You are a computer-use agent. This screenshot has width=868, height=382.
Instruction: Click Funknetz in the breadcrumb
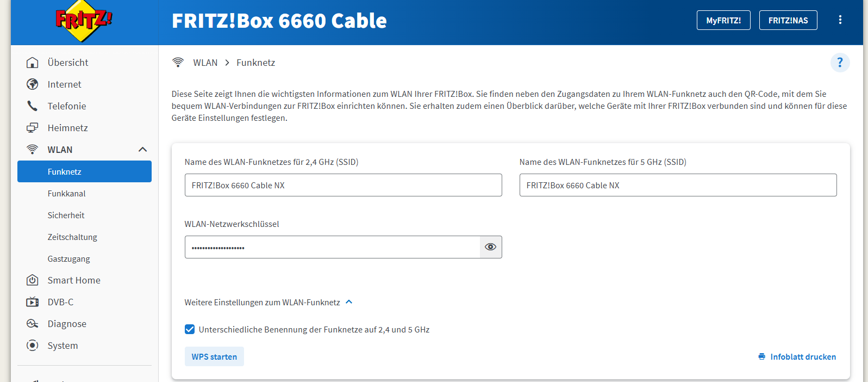coord(255,63)
